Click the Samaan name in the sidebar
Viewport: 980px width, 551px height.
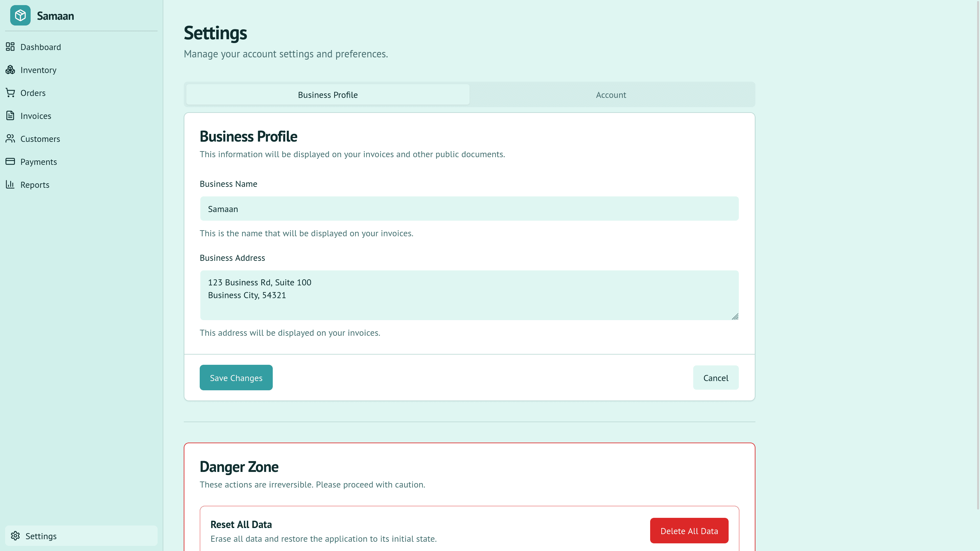pos(55,16)
